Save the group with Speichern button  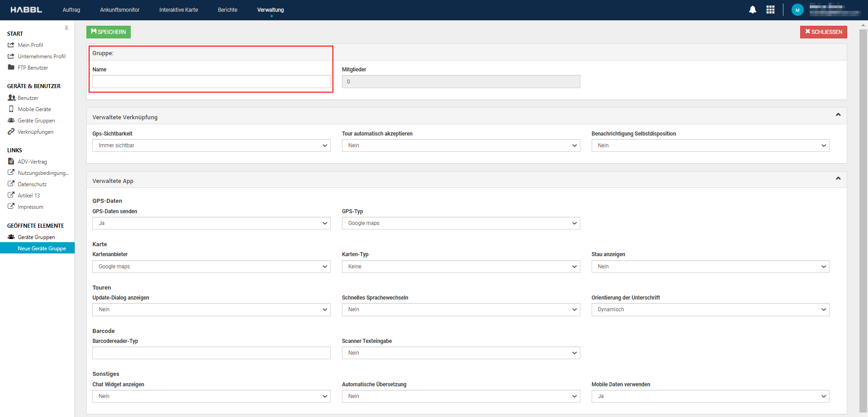[x=109, y=32]
